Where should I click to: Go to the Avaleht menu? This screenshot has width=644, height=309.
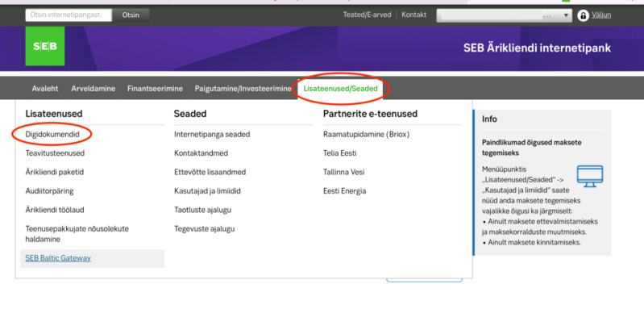point(45,89)
